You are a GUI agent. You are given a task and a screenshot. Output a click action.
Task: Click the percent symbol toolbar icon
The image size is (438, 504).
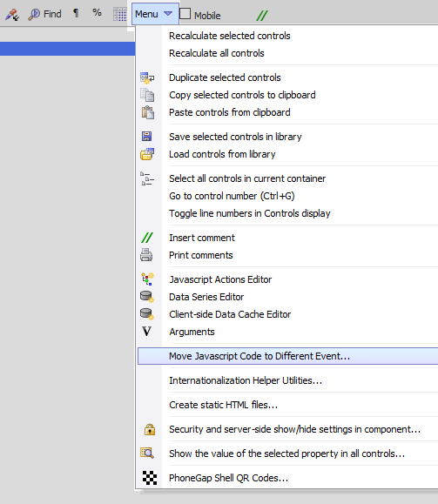97,12
